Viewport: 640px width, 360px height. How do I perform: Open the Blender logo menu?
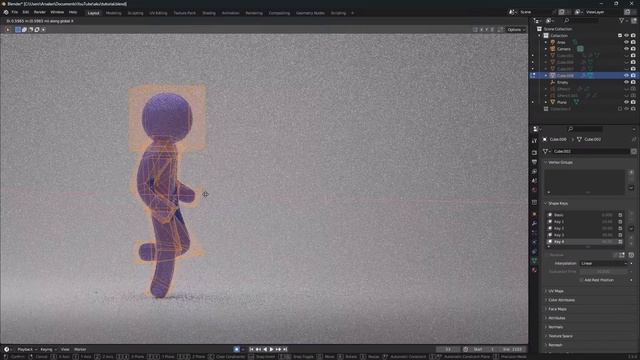(6, 12)
